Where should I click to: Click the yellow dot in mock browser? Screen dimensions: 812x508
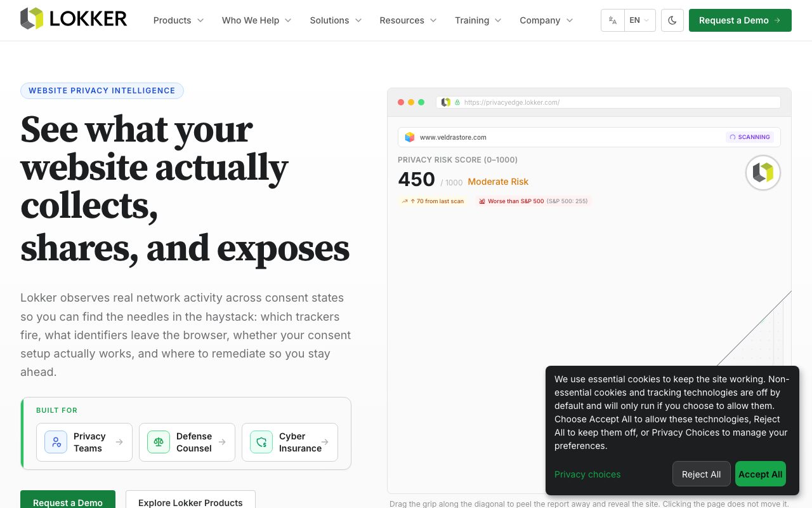[x=411, y=102]
